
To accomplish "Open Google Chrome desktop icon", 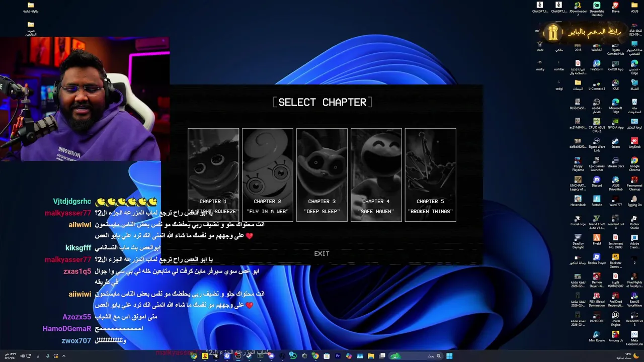I will [x=634, y=164].
